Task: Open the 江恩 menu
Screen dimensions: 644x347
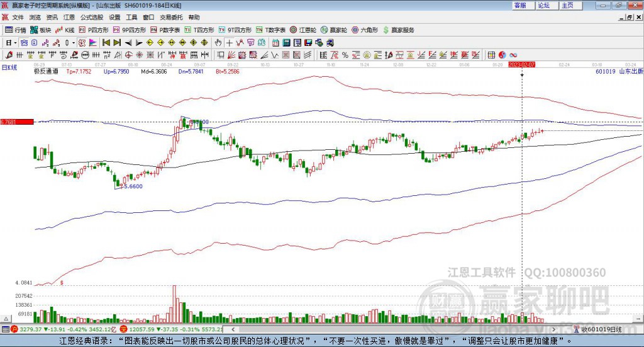Action: 69,18
